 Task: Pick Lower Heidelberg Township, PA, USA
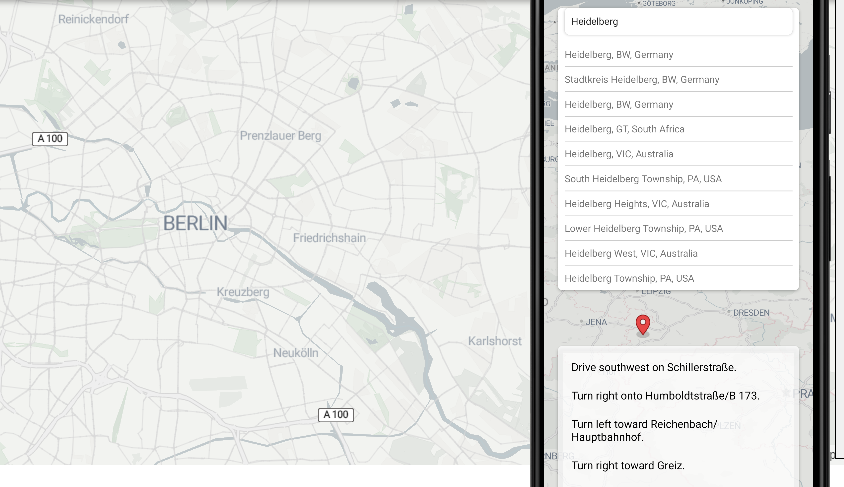678,229
